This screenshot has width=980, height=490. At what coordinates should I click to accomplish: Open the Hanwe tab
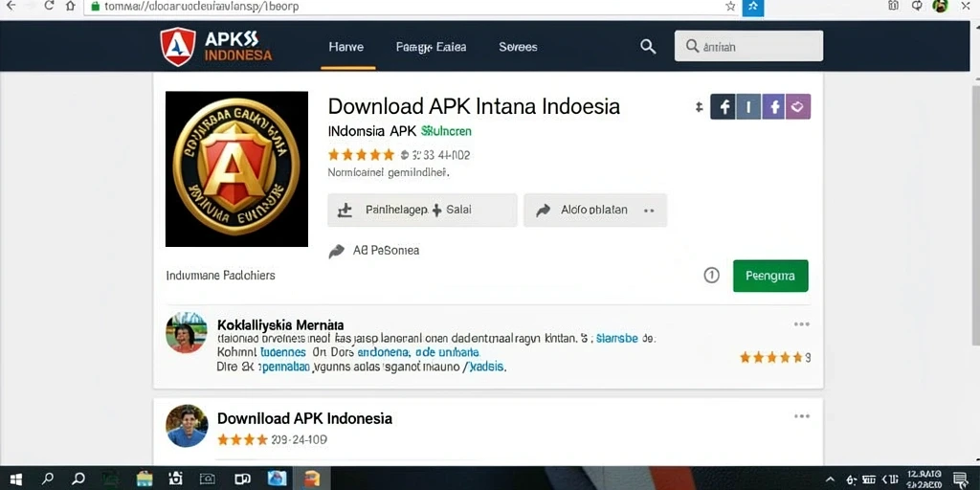346,47
